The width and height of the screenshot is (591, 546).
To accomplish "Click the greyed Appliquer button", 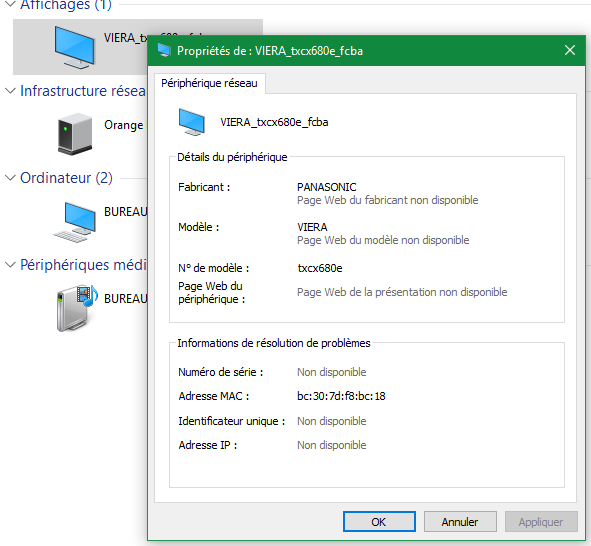I will (x=541, y=522).
